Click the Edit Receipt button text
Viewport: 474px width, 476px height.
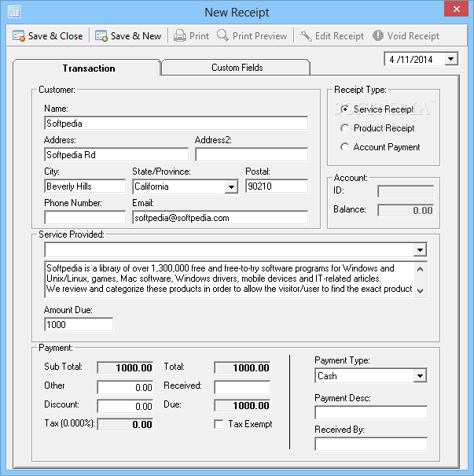coord(340,36)
